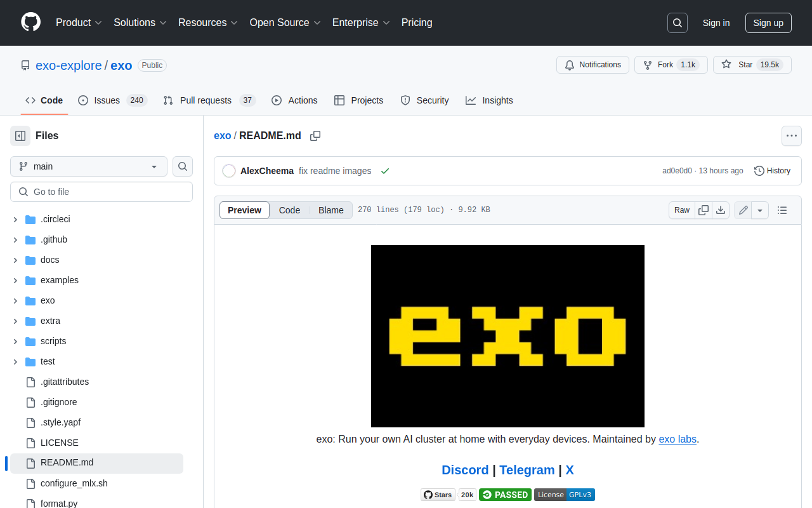Search files using magnifier button in sidebar

(x=183, y=166)
